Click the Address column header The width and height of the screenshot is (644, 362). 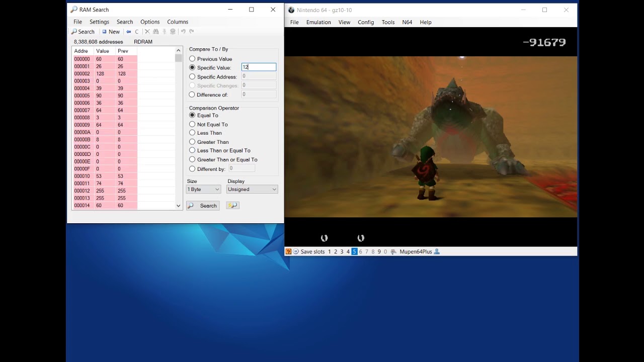click(x=83, y=51)
